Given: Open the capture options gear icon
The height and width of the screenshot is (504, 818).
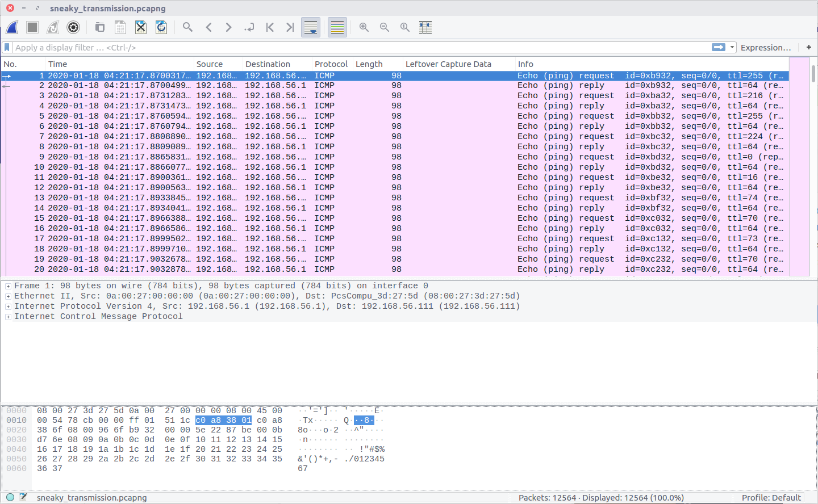Looking at the screenshot, I should [73, 27].
